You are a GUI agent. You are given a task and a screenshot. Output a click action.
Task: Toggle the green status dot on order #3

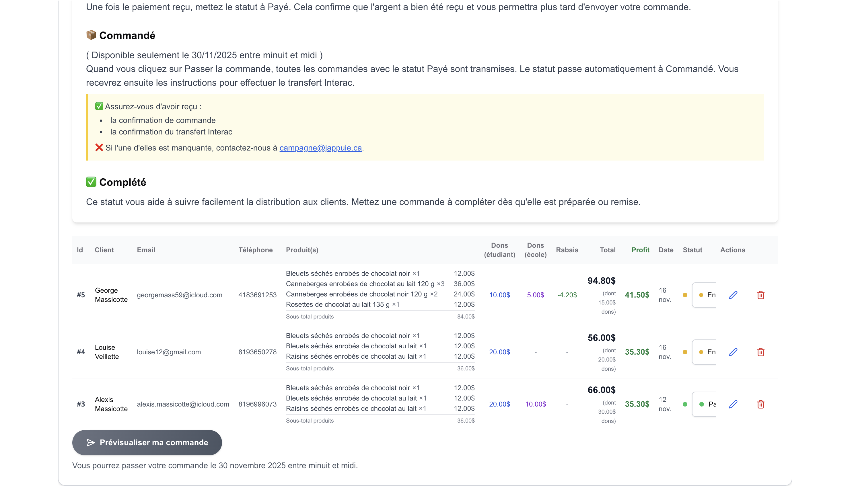(685, 404)
